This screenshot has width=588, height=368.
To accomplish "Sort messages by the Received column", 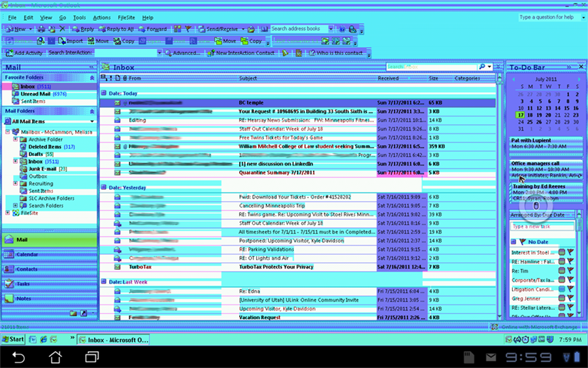I will coord(401,78).
